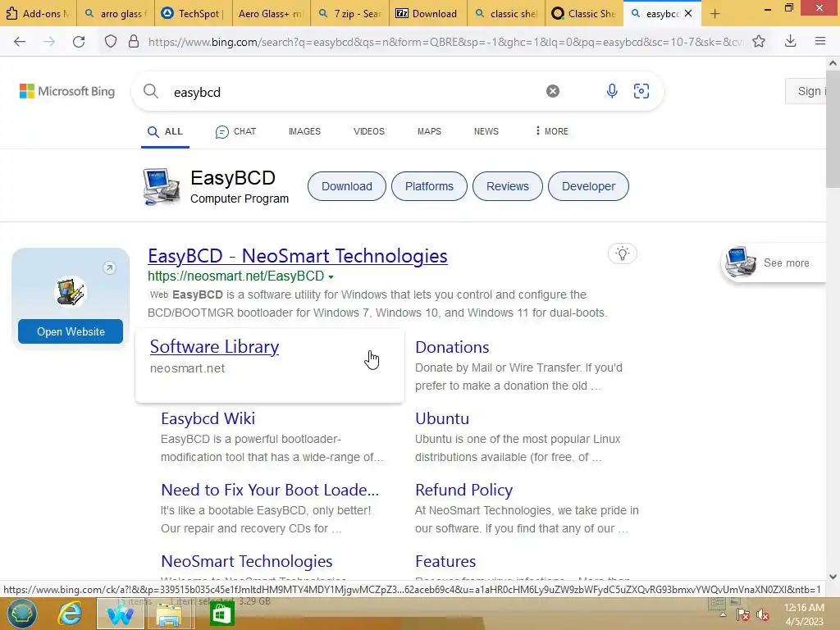Click the browser forward arrow

tap(49, 41)
